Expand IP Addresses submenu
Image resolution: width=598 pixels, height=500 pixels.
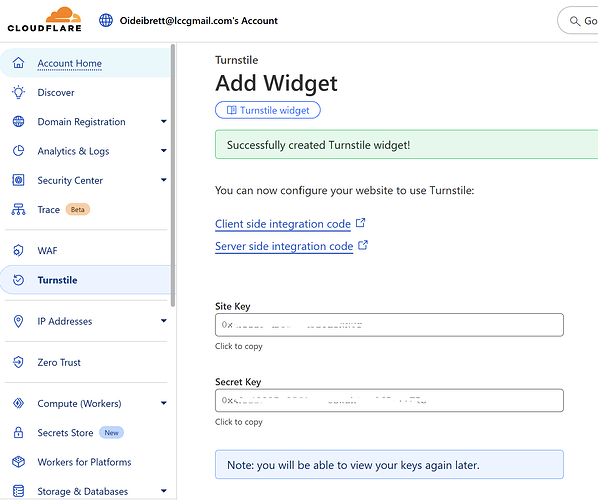click(x=164, y=321)
